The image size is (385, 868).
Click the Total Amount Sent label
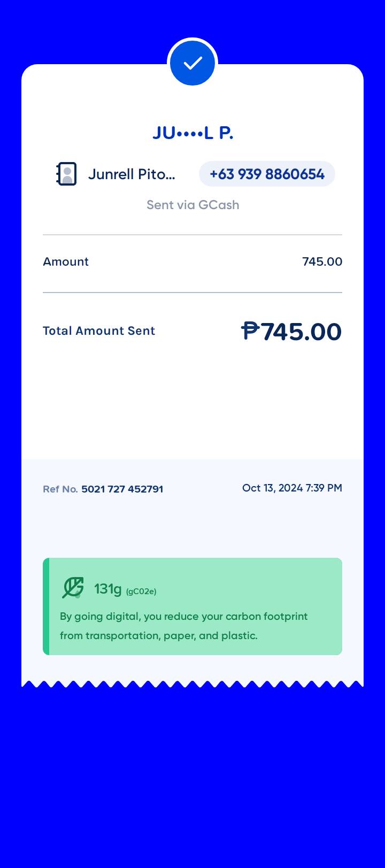click(x=99, y=331)
